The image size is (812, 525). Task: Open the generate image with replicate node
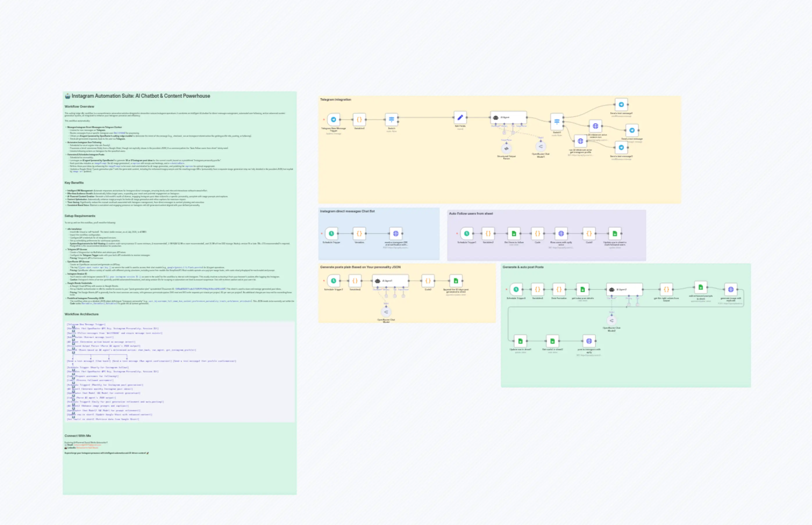click(x=731, y=289)
